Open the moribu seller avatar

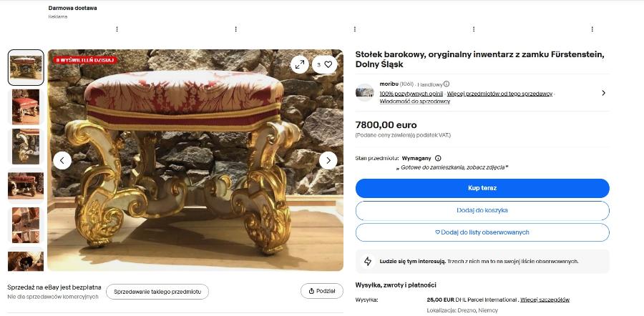tap(365, 92)
